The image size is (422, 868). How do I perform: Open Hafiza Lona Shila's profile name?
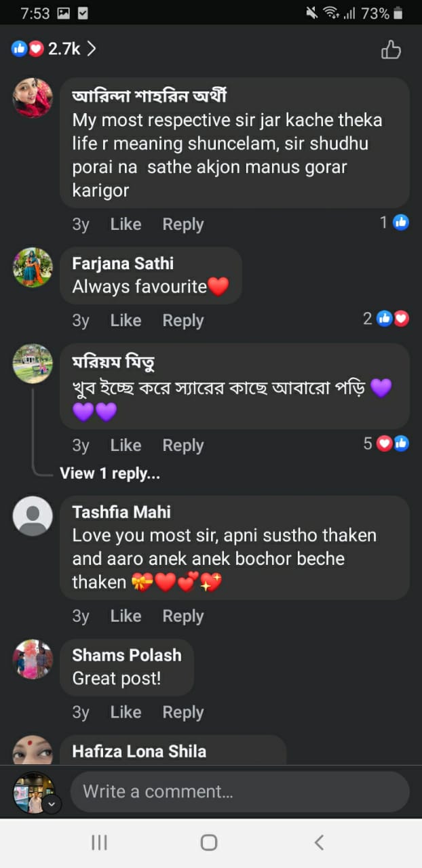point(139,751)
